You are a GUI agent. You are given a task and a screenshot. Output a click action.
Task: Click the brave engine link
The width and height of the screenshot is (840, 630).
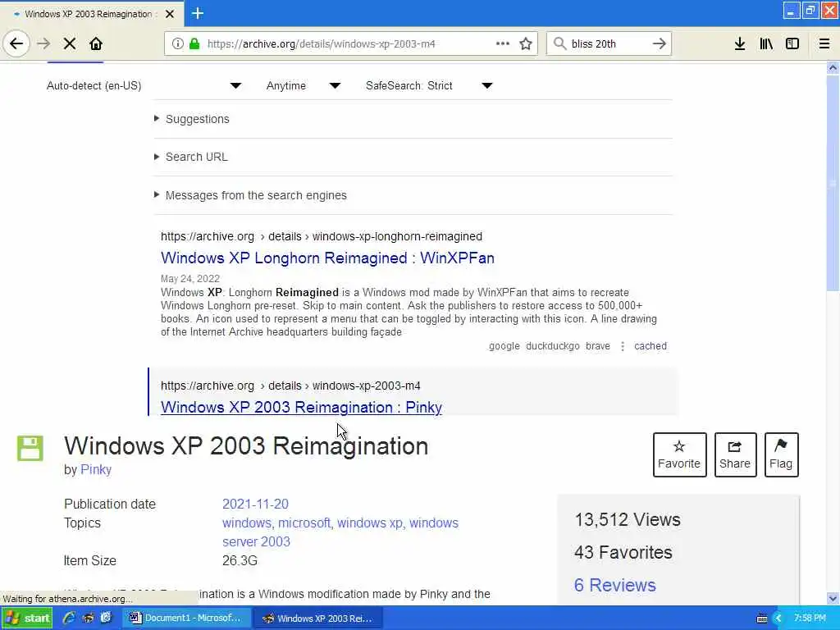(598, 346)
